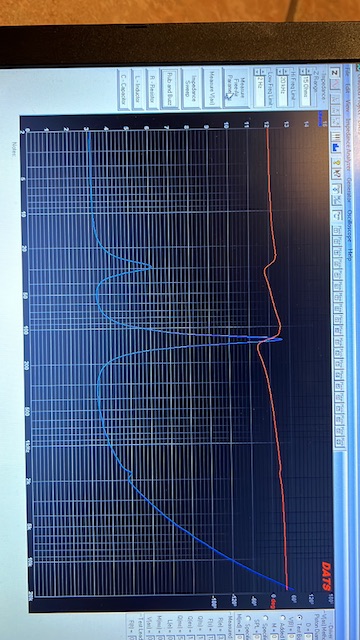Click the Z impedance toolbar icon

coord(335,72)
